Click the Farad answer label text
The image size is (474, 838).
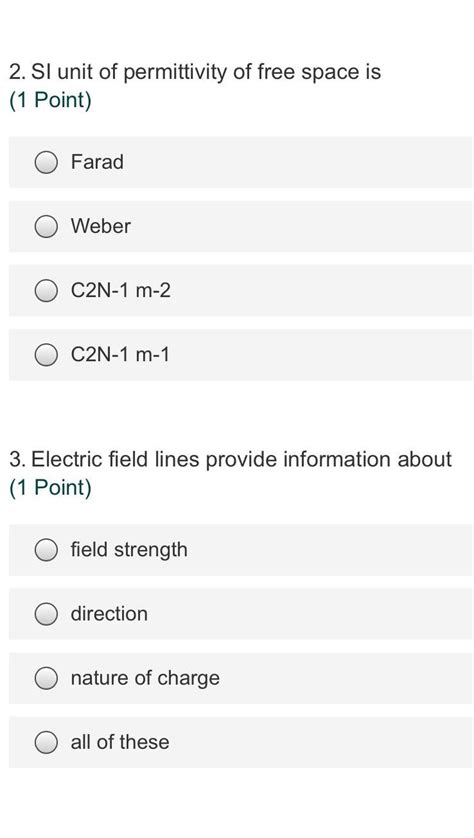coord(97,162)
